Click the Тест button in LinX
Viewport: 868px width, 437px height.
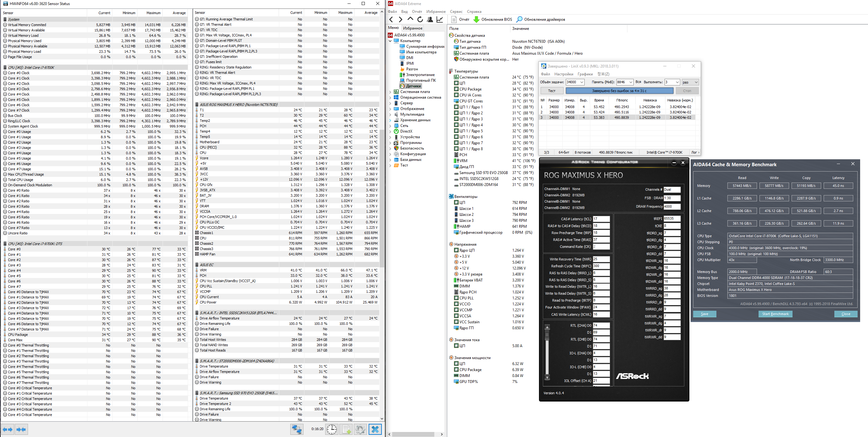click(552, 91)
